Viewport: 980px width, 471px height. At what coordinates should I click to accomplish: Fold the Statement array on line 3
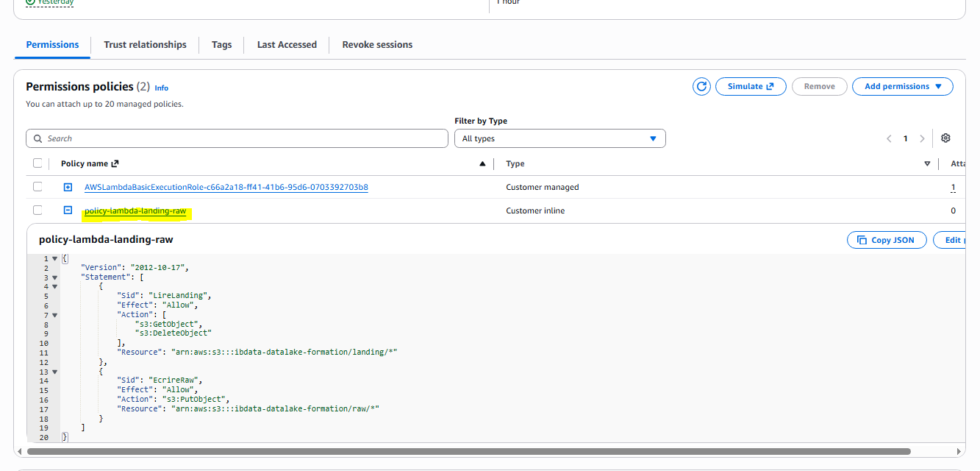click(x=54, y=277)
